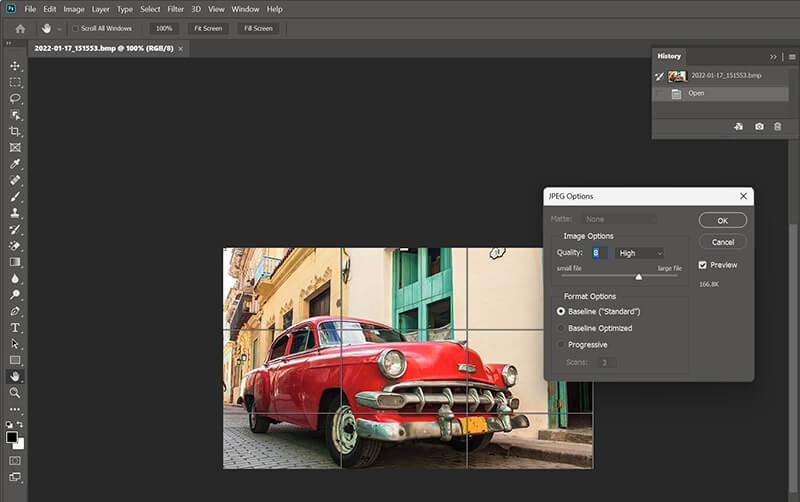The height and width of the screenshot is (502, 800).
Task: Click the 100% zoom button
Action: pyautogui.click(x=164, y=29)
